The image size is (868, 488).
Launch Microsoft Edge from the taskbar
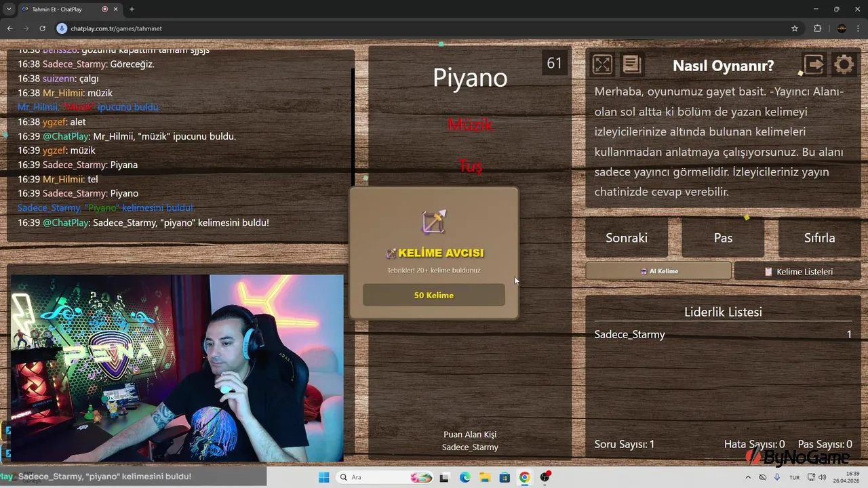click(x=465, y=477)
